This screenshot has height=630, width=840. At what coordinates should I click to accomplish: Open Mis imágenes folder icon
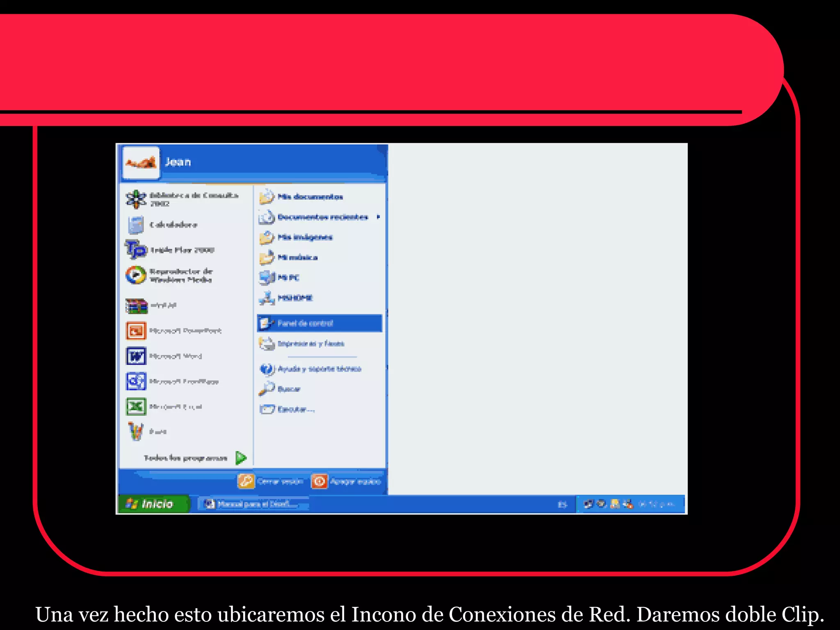pos(267,237)
